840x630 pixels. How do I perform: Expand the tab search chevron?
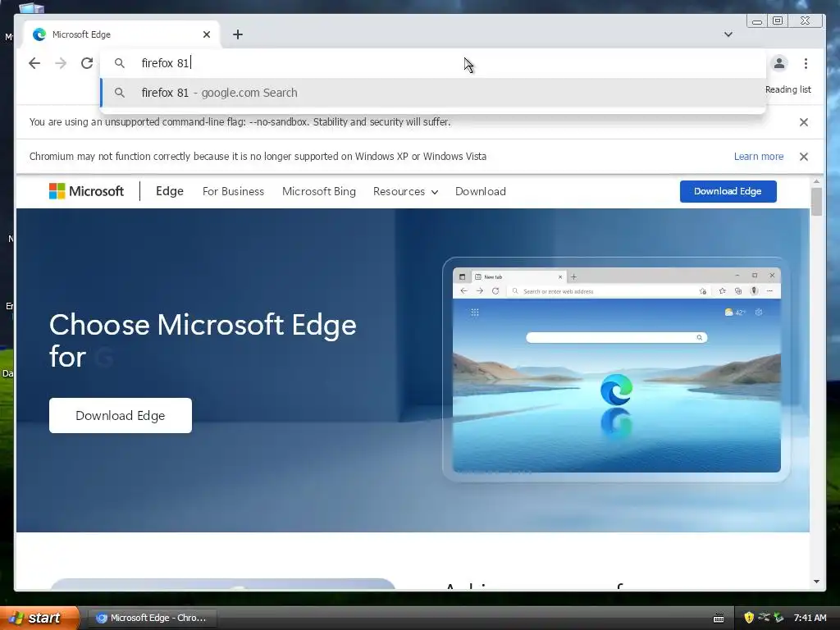728,34
